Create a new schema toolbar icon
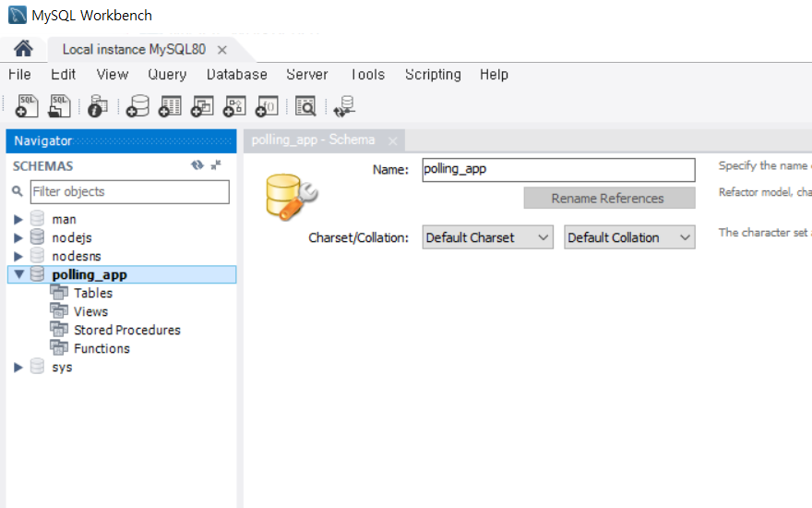Image resolution: width=812 pixels, height=508 pixels. [x=137, y=105]
